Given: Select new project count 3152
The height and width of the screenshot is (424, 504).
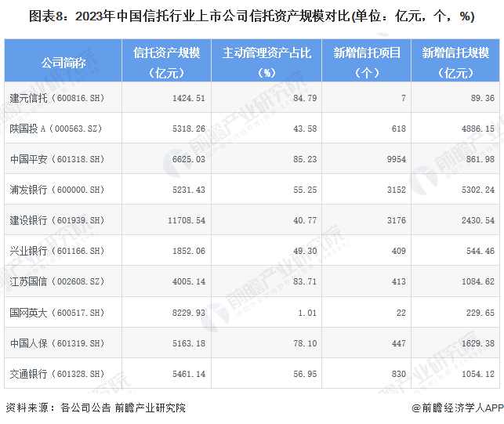Looking at the screenshot, I should [x=397, y=190].
